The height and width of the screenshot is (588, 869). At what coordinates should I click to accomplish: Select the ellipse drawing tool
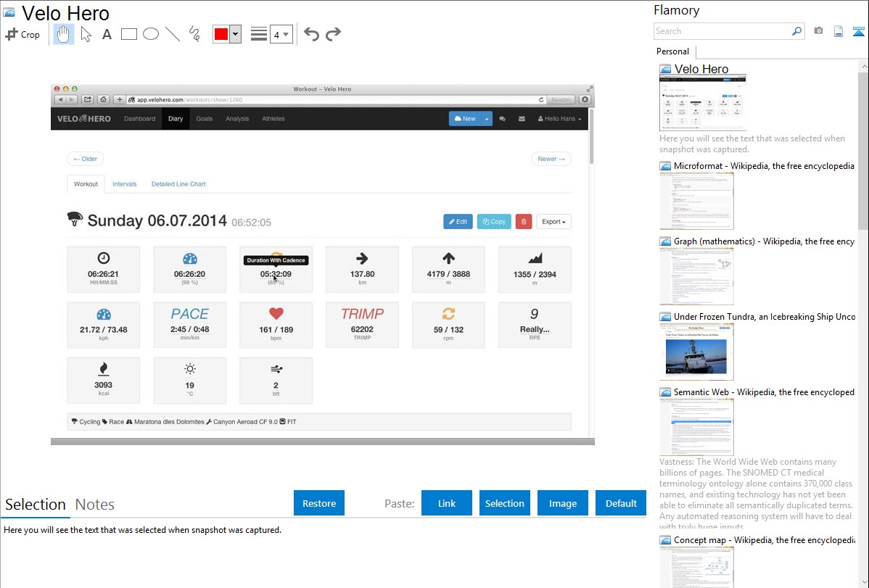pyautogui.click(x=151, y=34)
